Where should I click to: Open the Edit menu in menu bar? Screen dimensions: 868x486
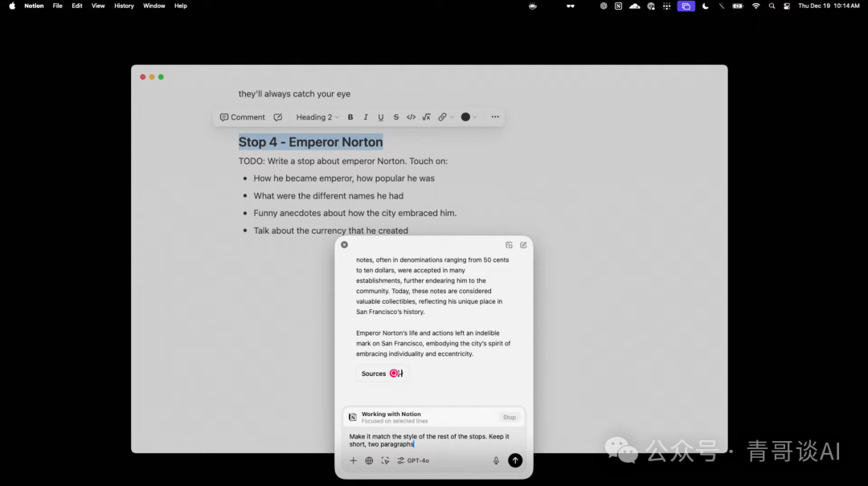coord(77,6)
